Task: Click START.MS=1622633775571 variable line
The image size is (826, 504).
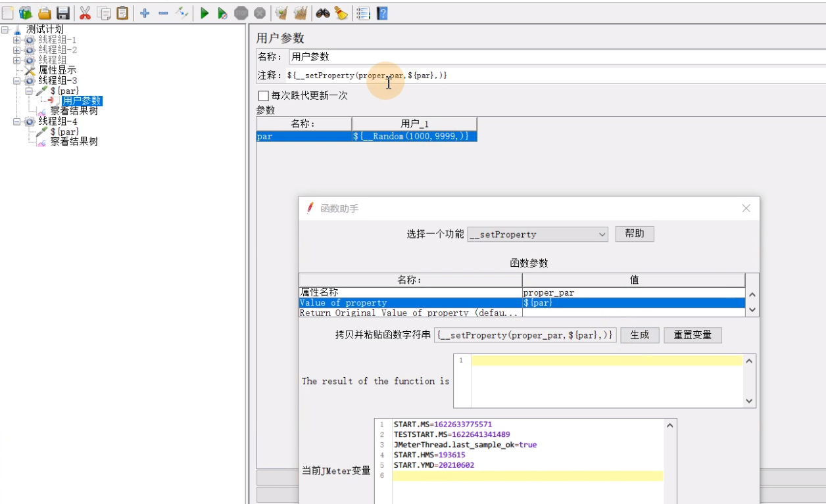Action: tap(443, 424)
